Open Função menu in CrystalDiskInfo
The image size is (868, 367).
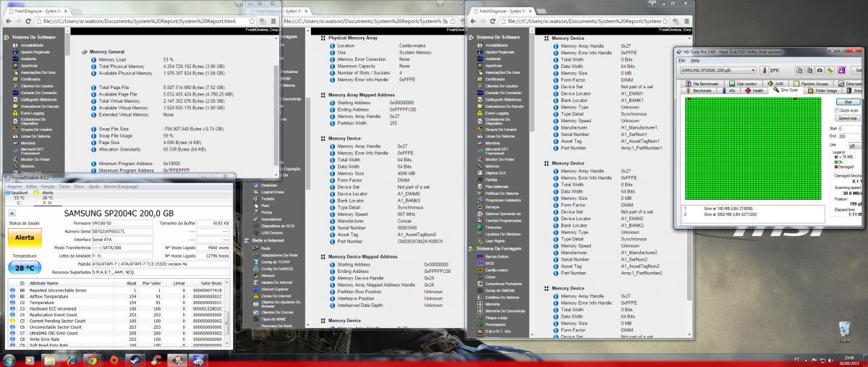[48, 186]
